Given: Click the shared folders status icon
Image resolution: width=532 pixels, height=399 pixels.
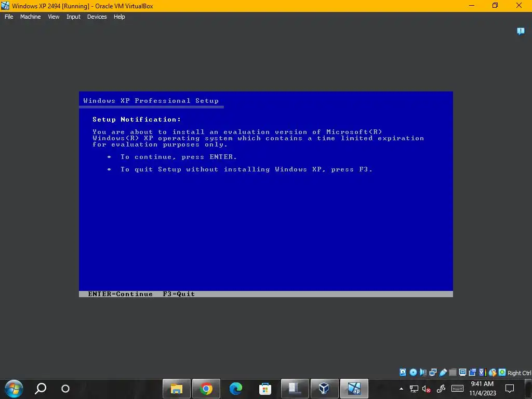Looking at the screenshot, I should click(x=453, y=372).
